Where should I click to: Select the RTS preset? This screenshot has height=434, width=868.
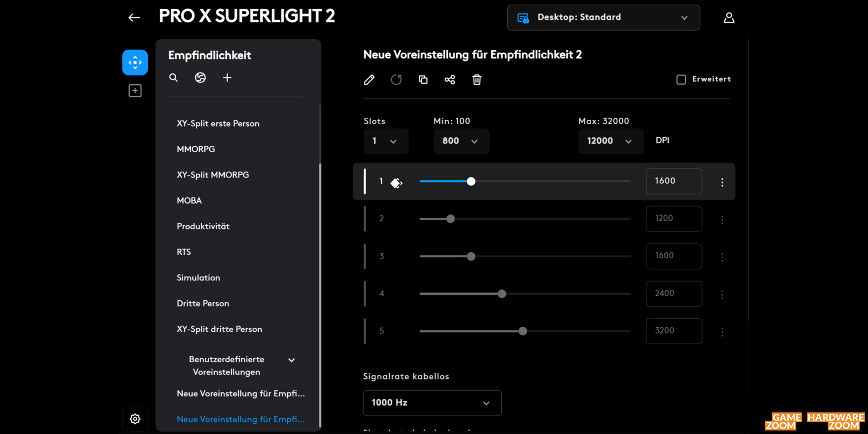click(184, 252)
